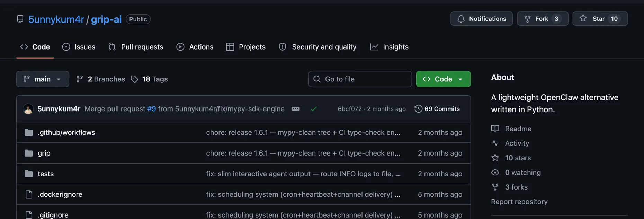Open the .github/workflows folder
The height and width of the screenshot is (219, 644).
(66, 132)
